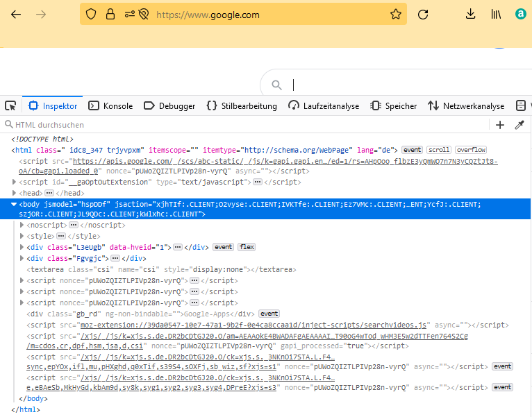The width and height of the screenshot is (532, 417).
Task: Expand the noscript node
Action: tap(22, 225)
